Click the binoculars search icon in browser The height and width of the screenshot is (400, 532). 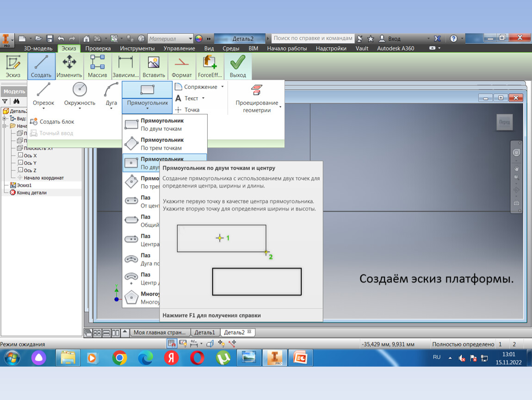coord(16,101)
